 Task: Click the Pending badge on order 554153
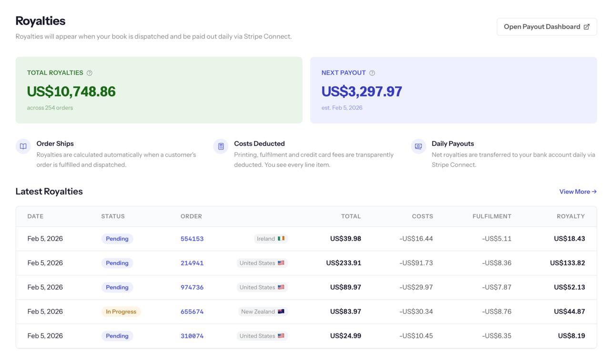117,238
